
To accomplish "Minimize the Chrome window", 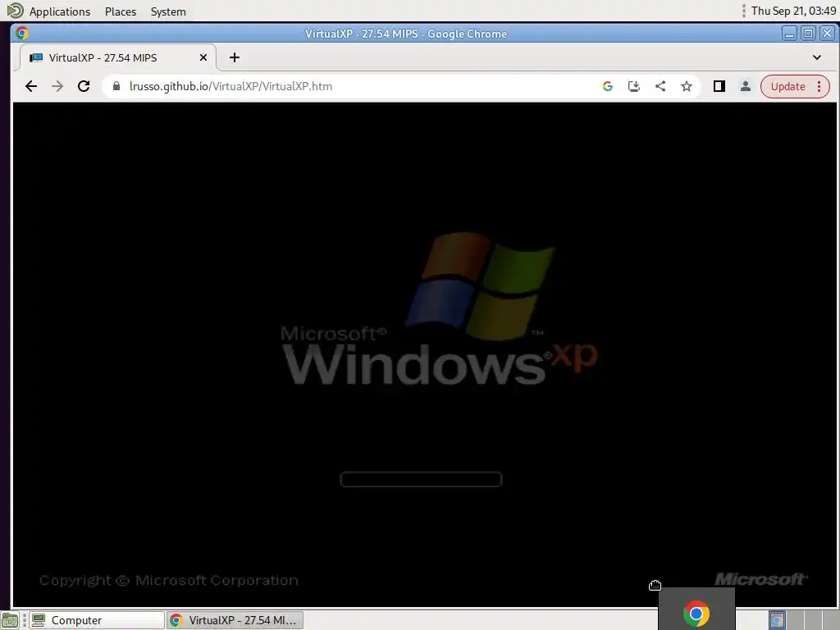I will tap(789, 33).
